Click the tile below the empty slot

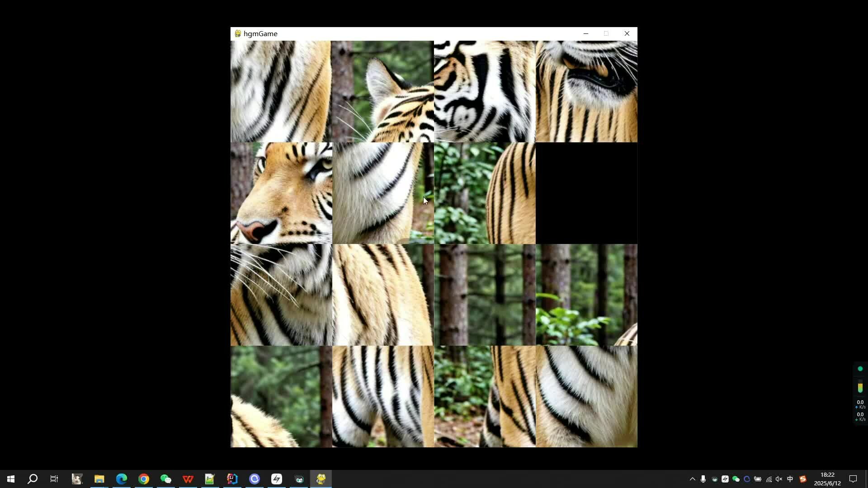586,295
